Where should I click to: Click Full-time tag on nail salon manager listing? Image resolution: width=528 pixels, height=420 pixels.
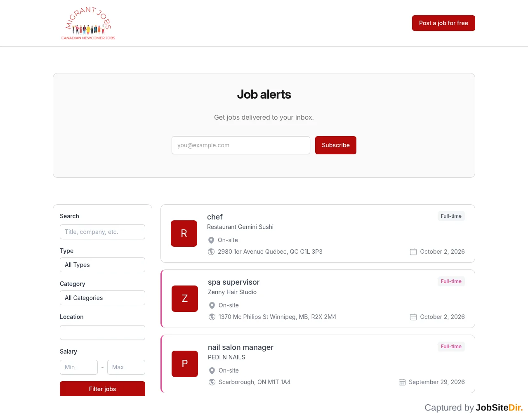[451, 347]
